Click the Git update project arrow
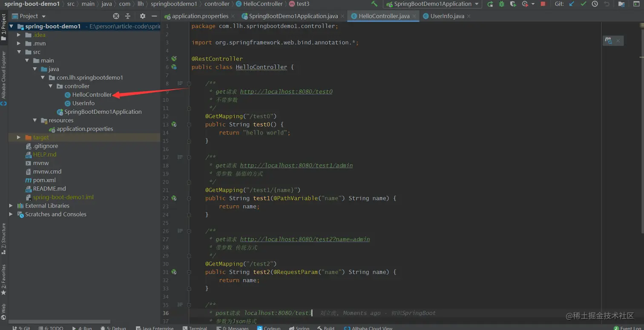 572,4
